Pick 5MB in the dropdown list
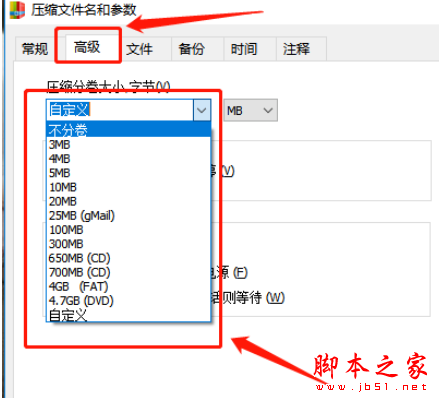439x398 pixels. [128, 173]
